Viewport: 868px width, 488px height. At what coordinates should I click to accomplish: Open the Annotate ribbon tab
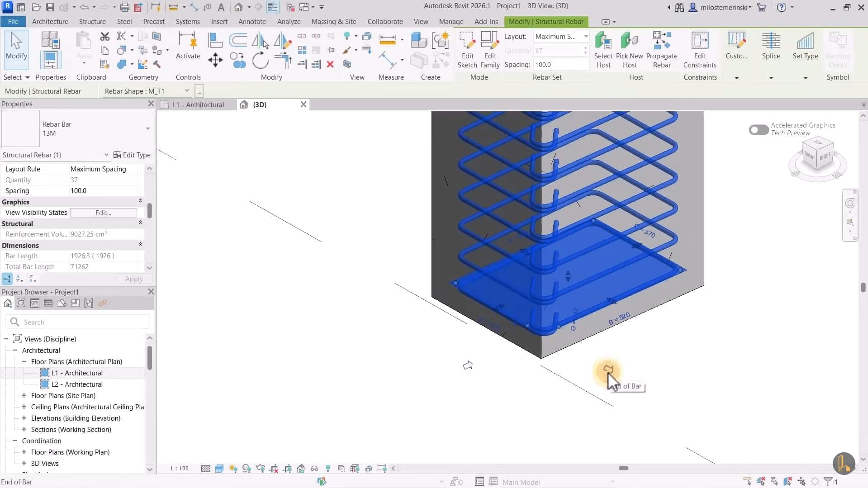click(x=252, y=22)
